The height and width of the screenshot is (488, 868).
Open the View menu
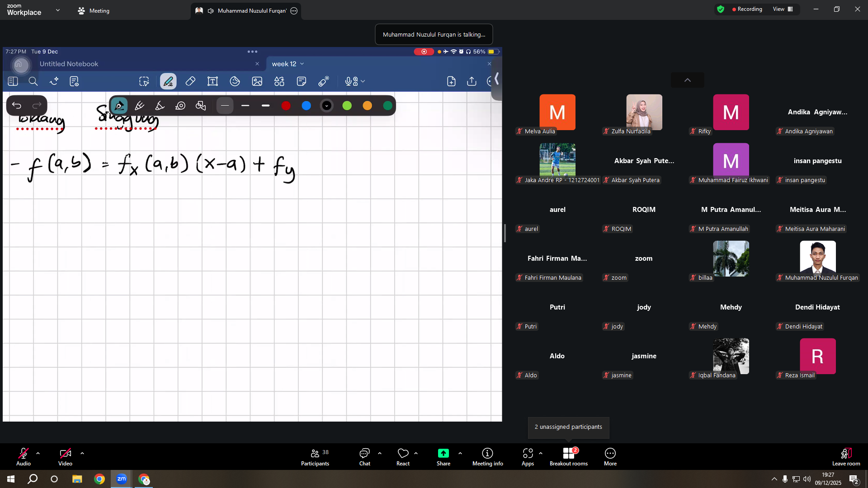tap(783, 9)
